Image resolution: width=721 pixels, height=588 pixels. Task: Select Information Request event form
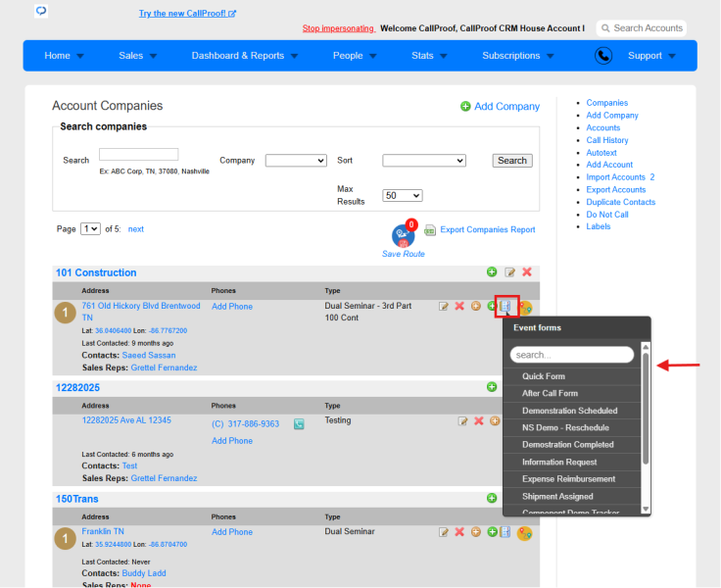[572, 462]
